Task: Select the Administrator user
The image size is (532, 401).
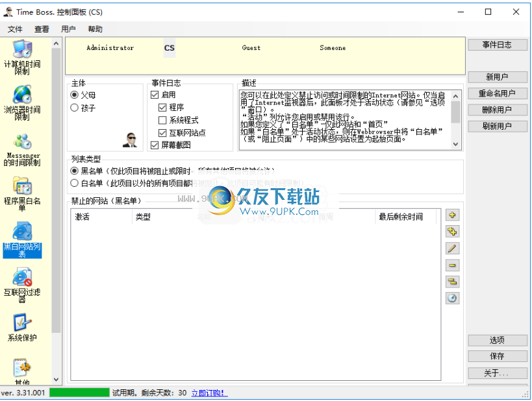Action: pyautogui.click(x=110, y=48)
